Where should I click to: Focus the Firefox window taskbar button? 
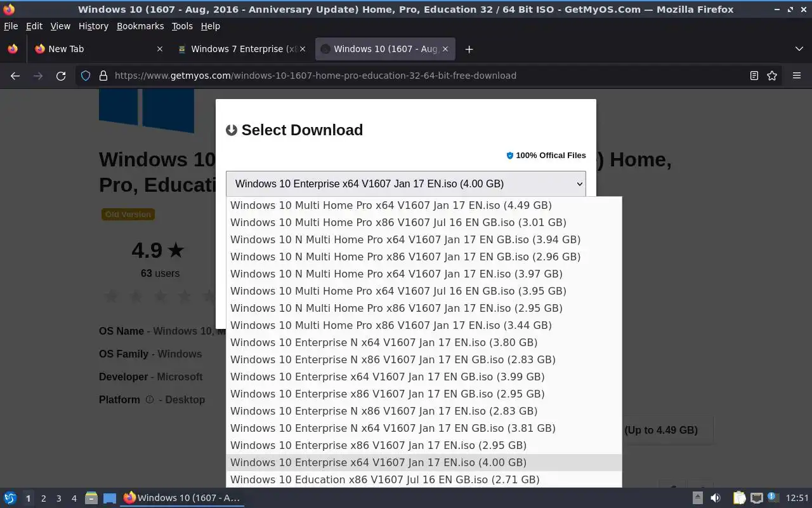pos(183,498)
